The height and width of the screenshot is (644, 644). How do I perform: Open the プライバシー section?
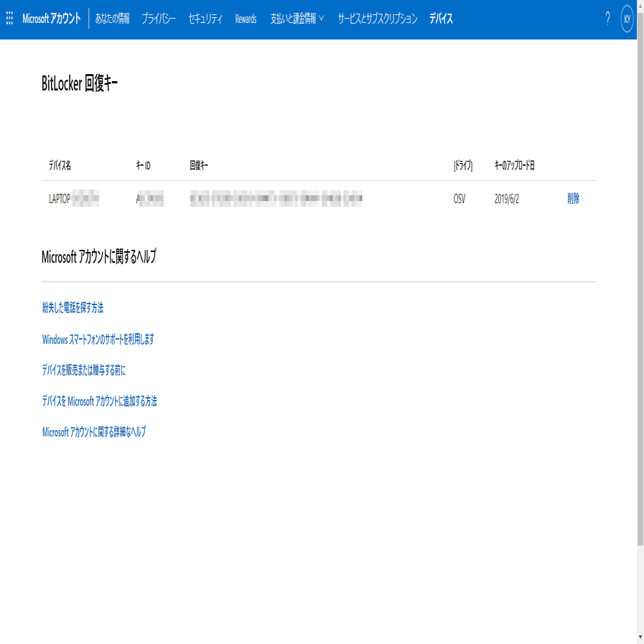159,19
